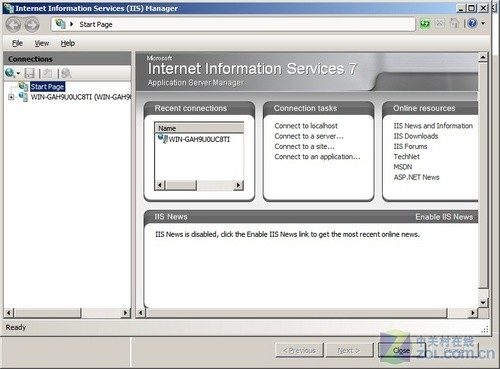Click the Start Page tree icon

point(23,86)
